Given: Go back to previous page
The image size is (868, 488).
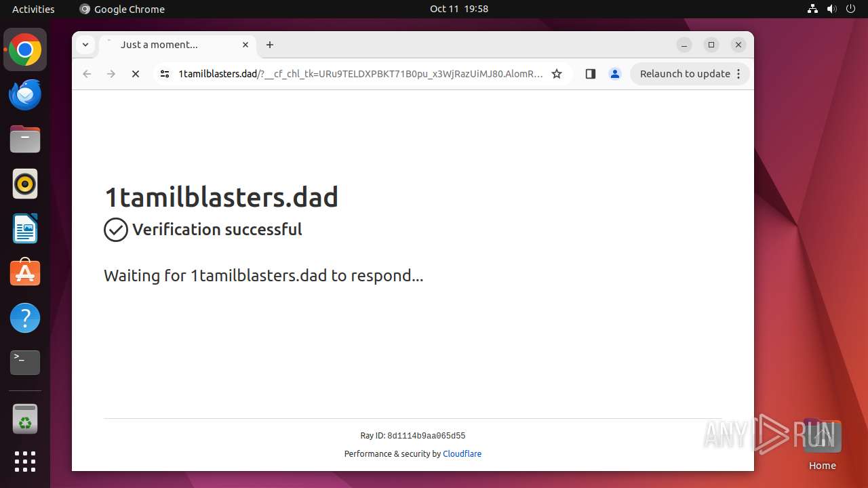Looking at the screenshot, I should pos(87,74).
